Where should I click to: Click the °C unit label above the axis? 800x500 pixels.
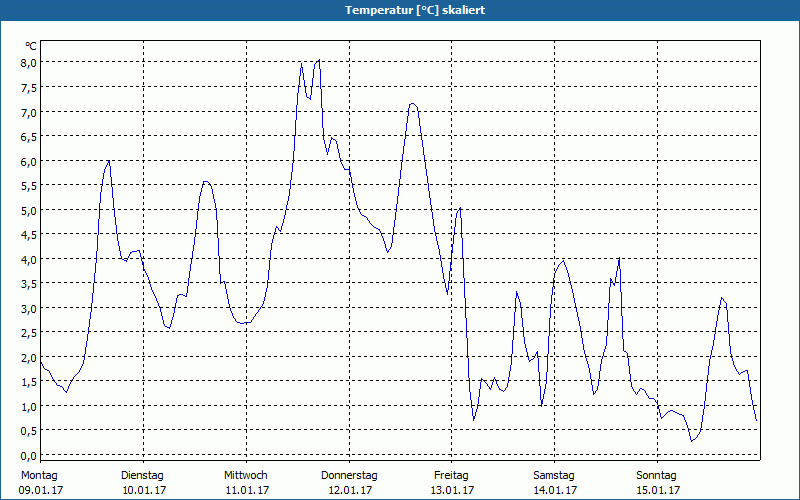(x=31, y=46)
